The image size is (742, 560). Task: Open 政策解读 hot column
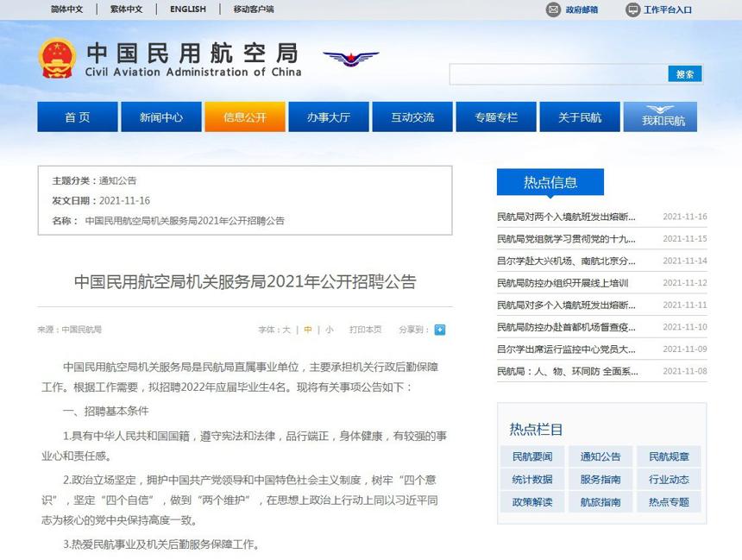pos(532,502)
